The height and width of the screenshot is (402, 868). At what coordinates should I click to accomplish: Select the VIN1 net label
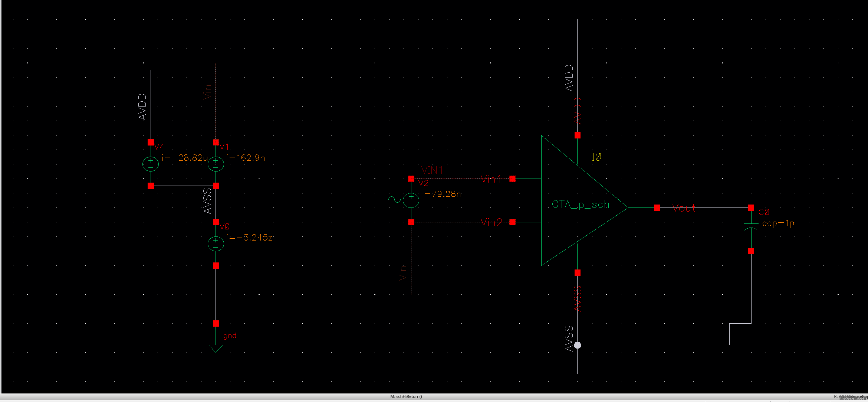click(432, 170)
